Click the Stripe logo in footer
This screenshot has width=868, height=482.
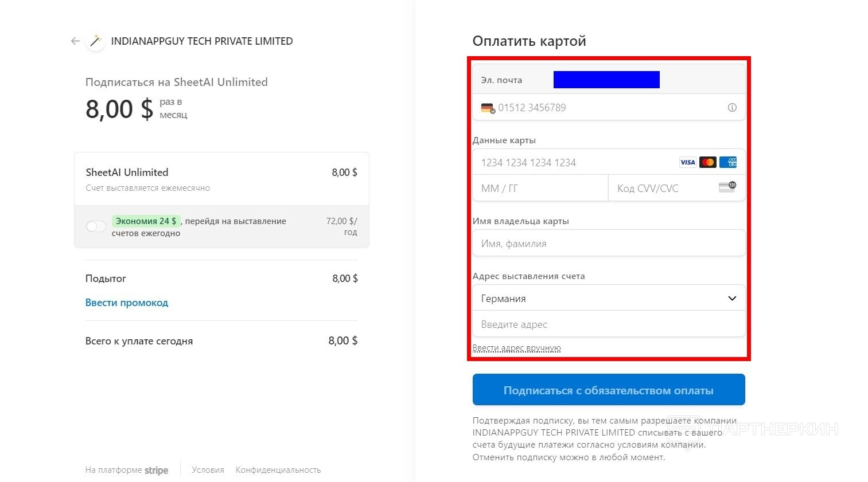pyautogui.click(x=156, y=471)
